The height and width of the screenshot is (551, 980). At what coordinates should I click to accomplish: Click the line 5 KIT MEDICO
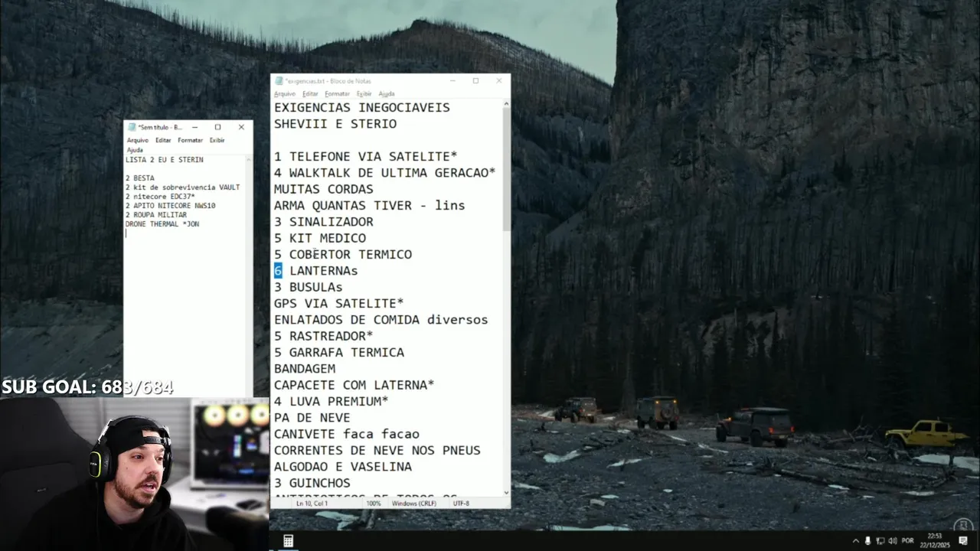point(320,238)
